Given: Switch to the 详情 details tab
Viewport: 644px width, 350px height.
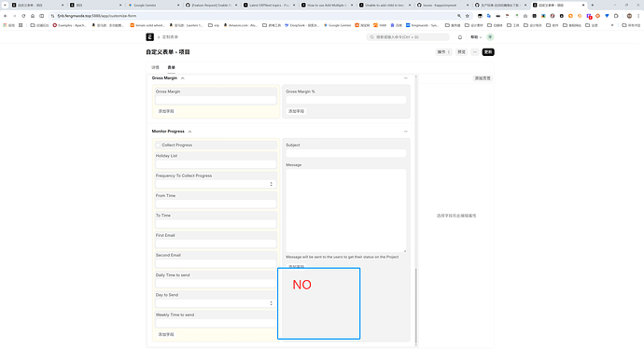Looking at the screenshot, I should tap(155, 67).
